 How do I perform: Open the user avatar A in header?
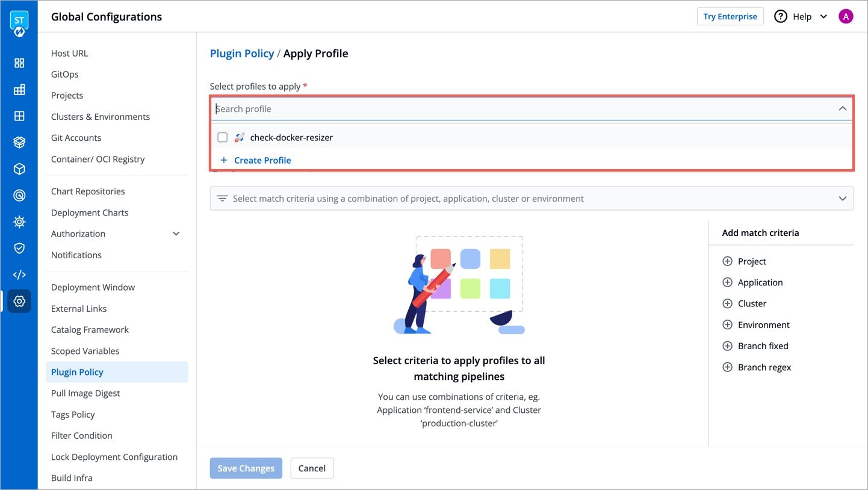[x=845, y=17]
